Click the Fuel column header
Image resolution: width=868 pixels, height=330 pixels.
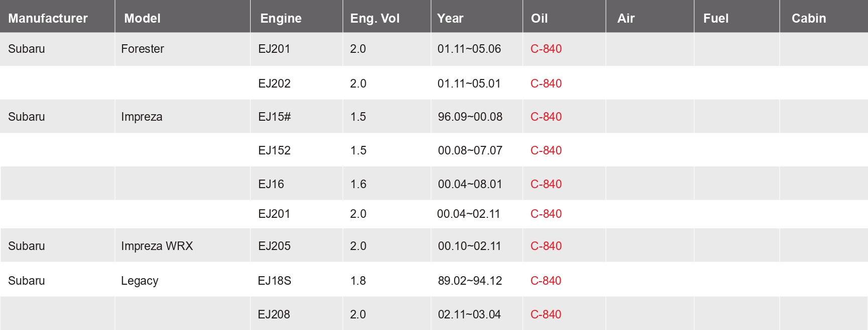coord(716,18)
